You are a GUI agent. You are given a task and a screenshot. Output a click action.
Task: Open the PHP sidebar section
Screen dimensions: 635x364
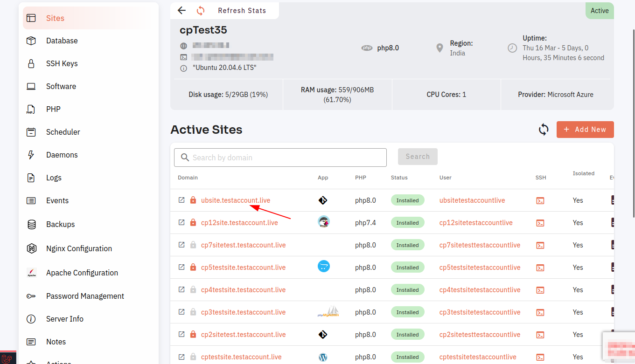click(53, 109)
